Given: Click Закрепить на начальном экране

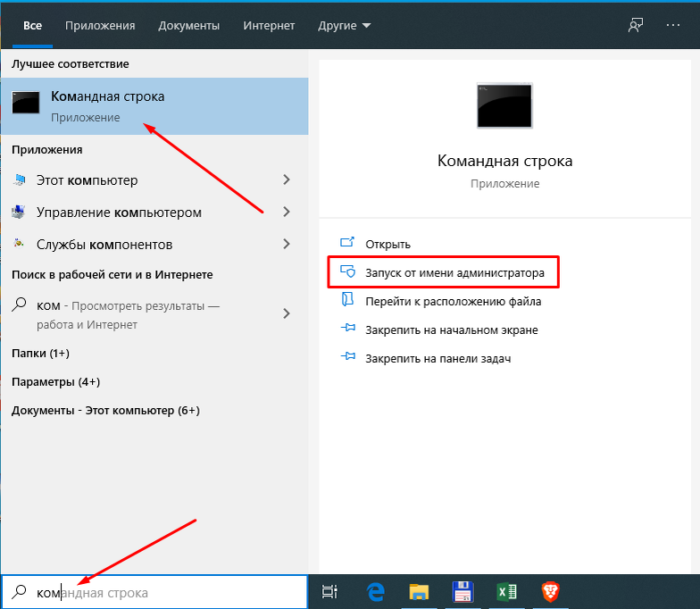Looking at the screenshot, I should point(452,330).
